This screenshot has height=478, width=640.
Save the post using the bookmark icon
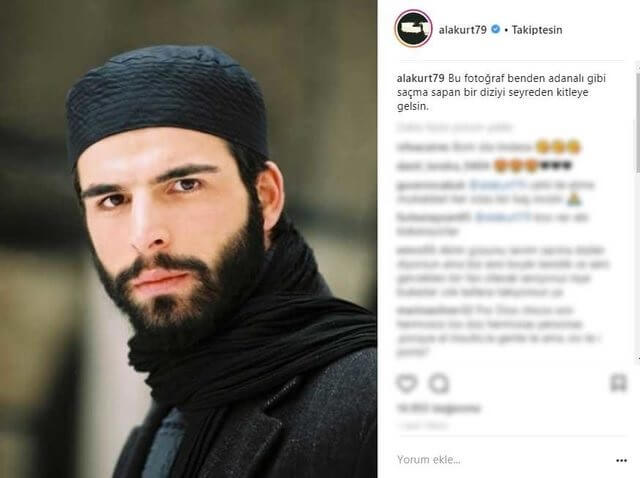[x=618, y=383]
